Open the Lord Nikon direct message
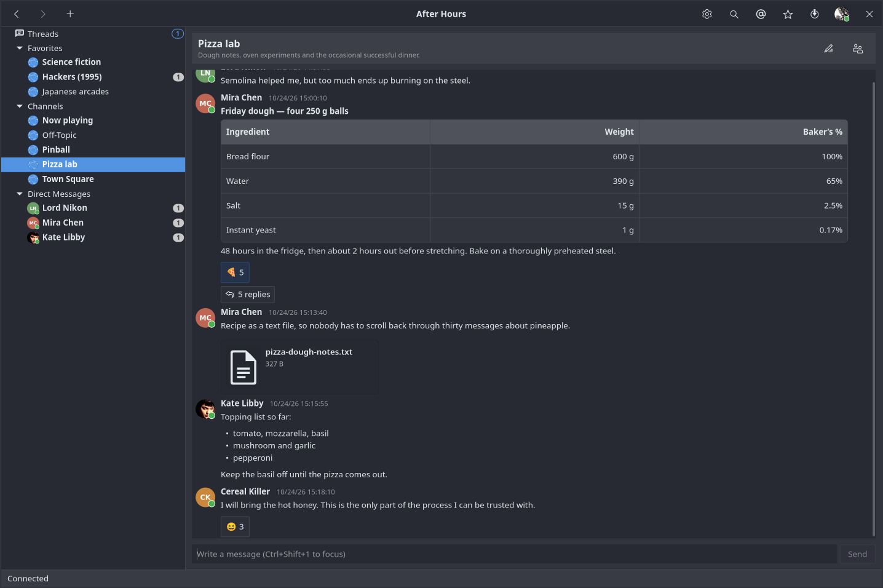883x588 pixels. (93, 208)
